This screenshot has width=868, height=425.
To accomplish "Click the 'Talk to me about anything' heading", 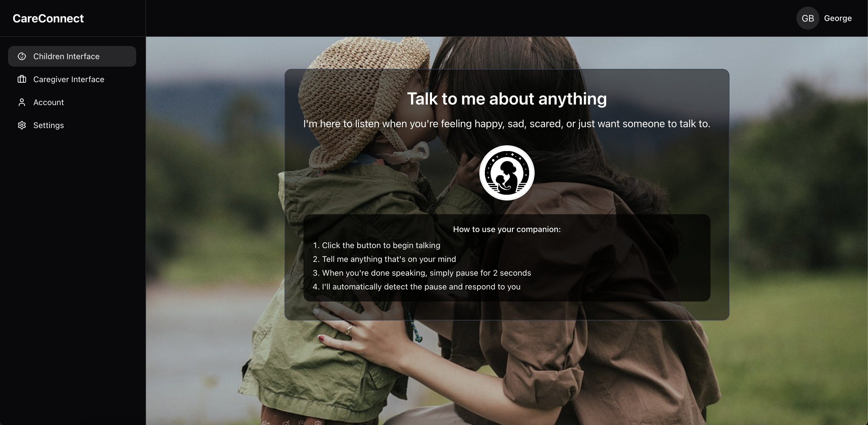I will click(x=506, y=99).
